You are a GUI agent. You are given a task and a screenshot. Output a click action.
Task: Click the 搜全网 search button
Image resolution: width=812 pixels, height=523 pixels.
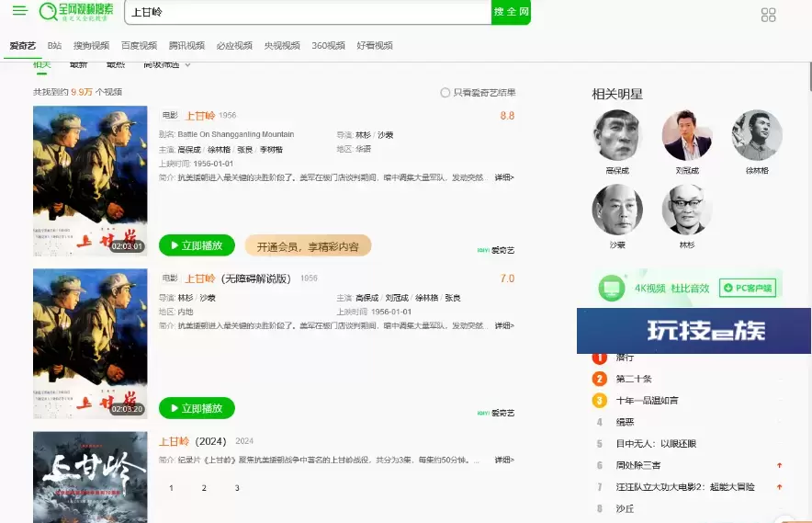click(511, 12)
